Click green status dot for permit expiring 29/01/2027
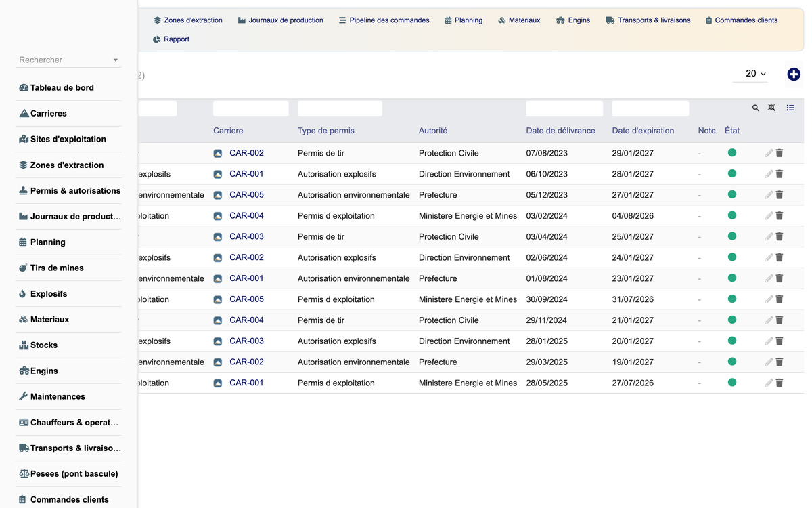The height and width of the screenshot is (508, 812). pyautogui.click(x=731, y=153)
